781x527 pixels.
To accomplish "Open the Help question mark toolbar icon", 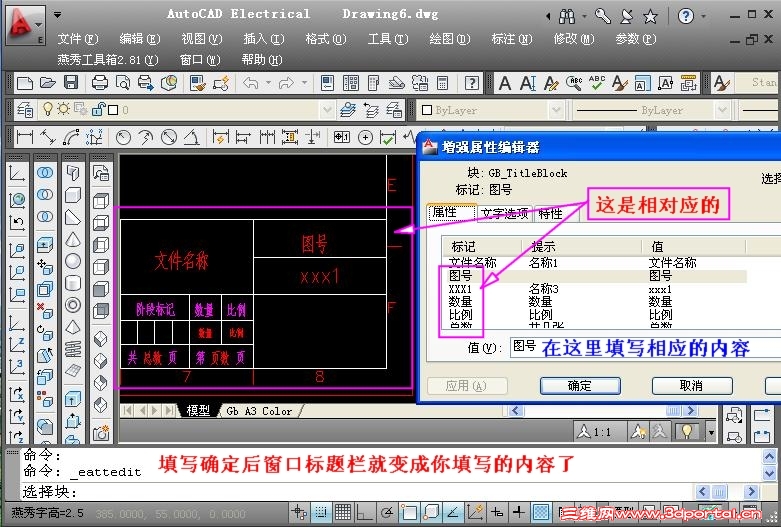I will [472, 83].
